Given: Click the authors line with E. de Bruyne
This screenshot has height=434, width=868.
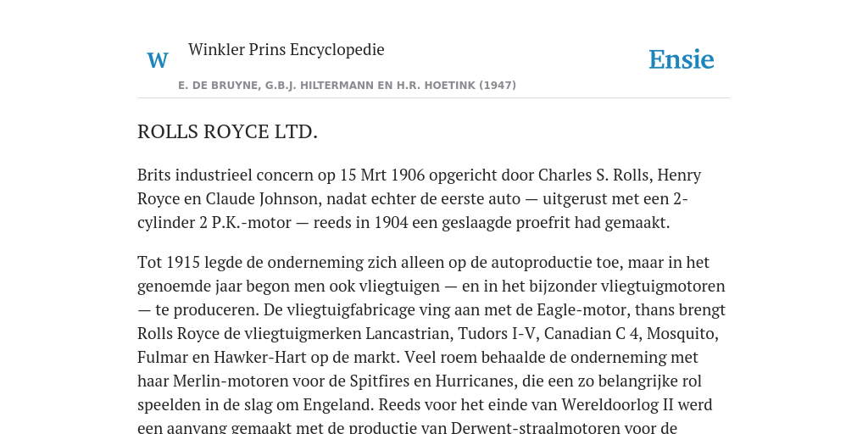Looking at the screenshot, I should (347, 86).
